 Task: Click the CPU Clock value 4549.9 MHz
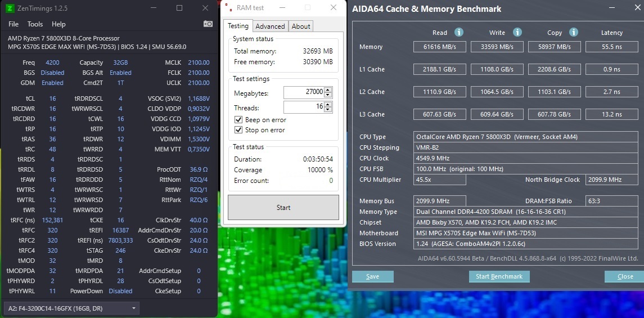coord(526,158)
